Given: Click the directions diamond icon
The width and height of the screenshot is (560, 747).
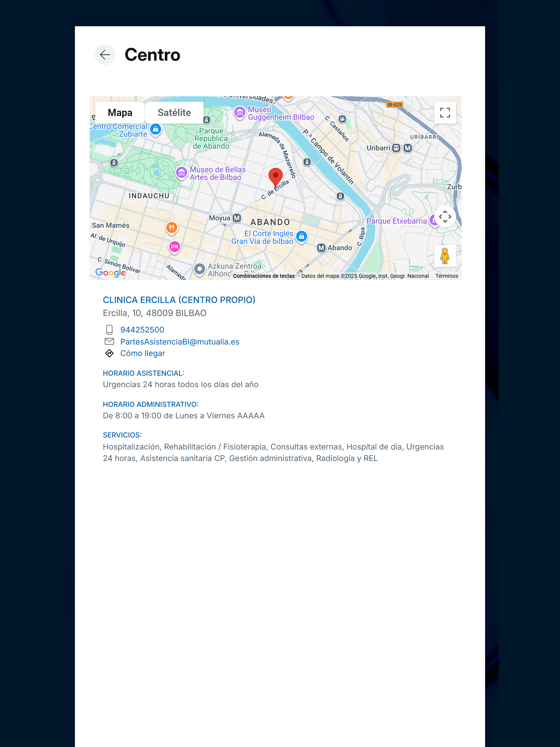Looking at the screenshot, I should tap(109, 353).
